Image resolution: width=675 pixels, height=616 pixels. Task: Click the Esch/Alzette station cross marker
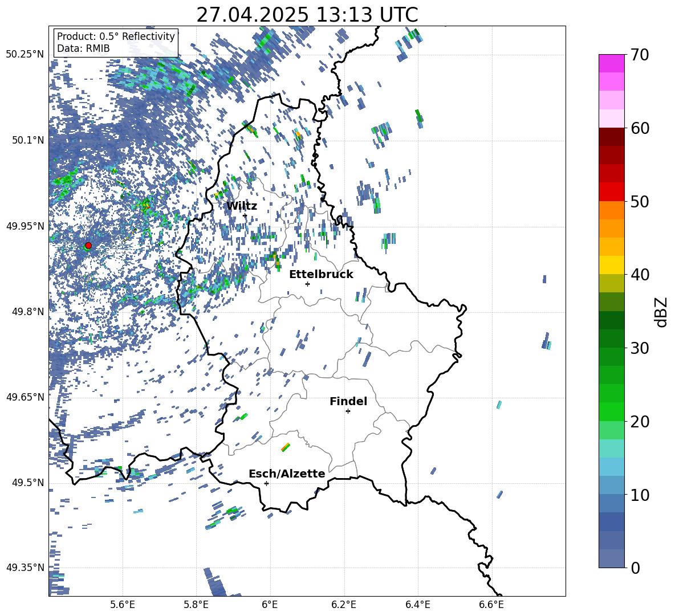[266, 483]
